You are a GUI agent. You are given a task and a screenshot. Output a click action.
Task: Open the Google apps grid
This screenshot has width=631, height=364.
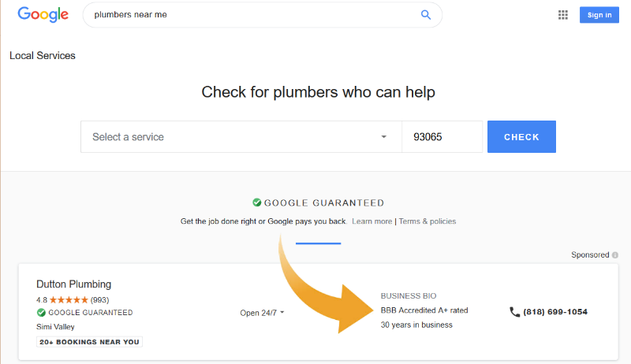click(563, 15)
